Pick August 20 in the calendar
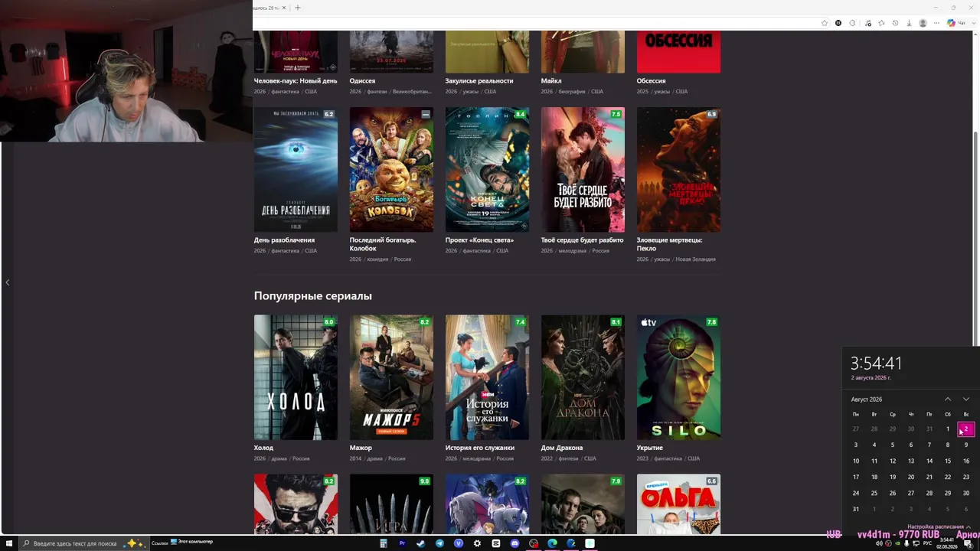 click(x=911, y=477)
